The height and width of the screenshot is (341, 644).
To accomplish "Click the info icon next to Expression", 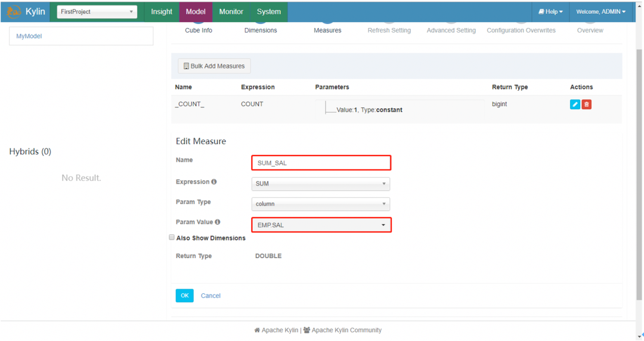I will click(214, 182).
